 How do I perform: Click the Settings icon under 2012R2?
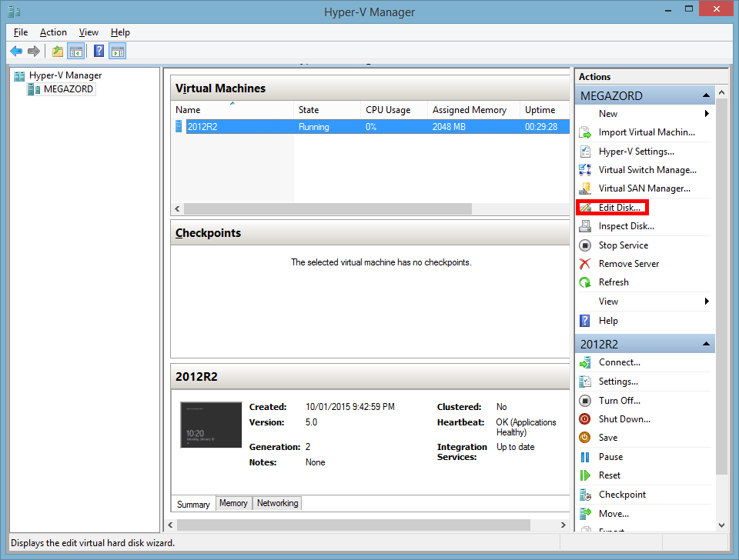585,382
